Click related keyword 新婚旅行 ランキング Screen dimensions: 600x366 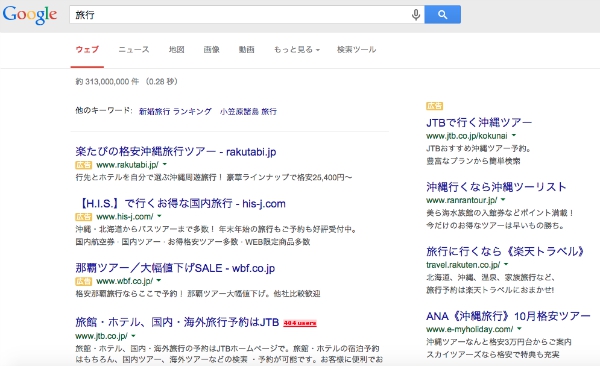tap(175, 111)
